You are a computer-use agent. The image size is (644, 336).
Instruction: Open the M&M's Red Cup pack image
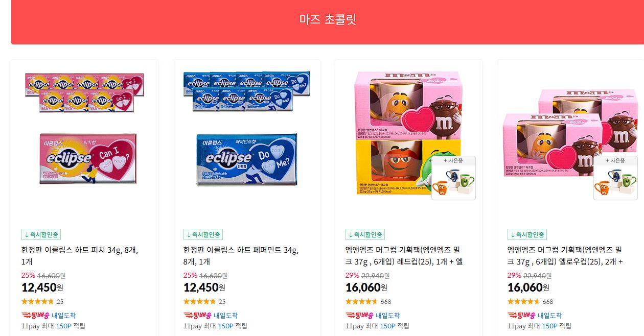coord(408,133)
